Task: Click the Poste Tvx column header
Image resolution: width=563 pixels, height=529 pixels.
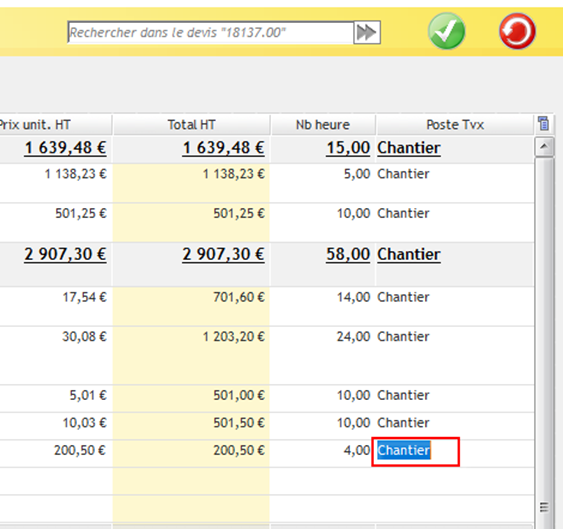Action: [455, 125]
